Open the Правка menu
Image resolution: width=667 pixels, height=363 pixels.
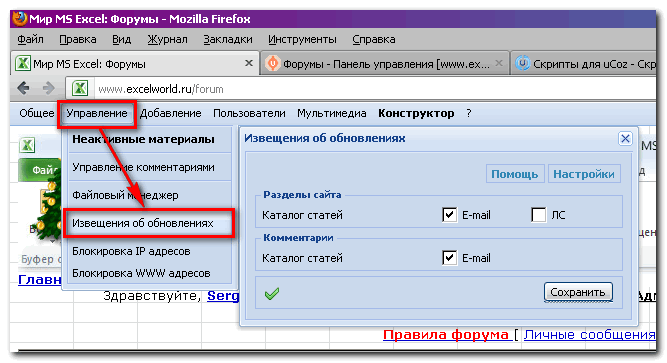(x=77, y=39)
